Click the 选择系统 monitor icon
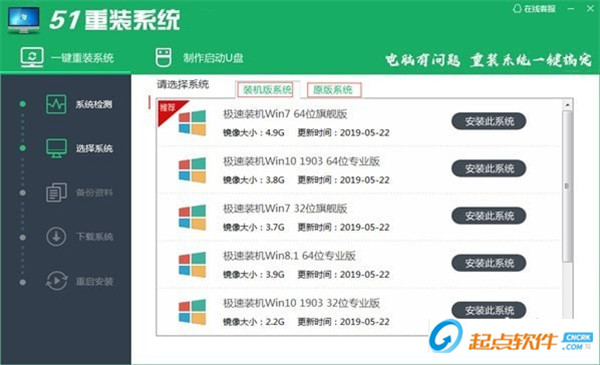600x365 pixels. (x=56, y=148)
